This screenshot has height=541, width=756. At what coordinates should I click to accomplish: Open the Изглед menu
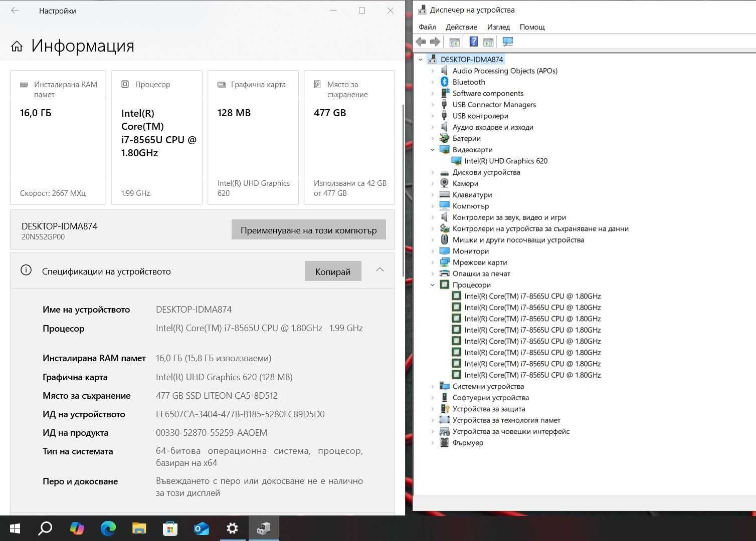pos(498,27)
